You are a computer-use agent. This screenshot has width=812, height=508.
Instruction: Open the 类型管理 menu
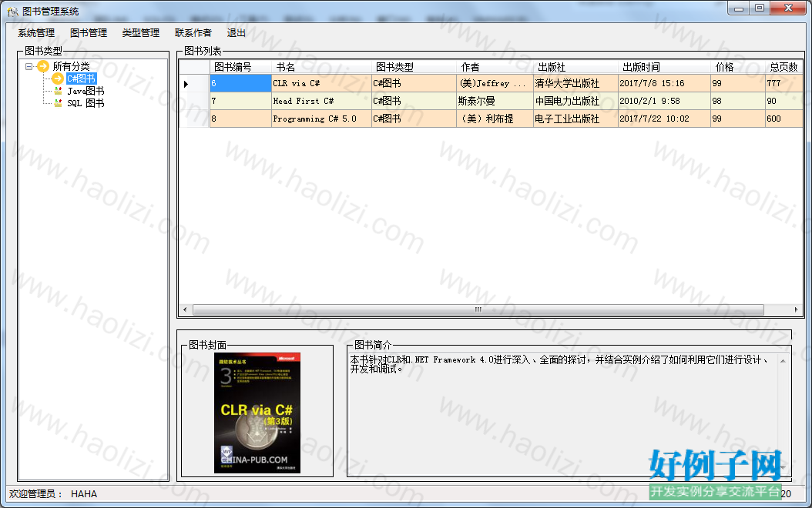[x=141, y=33]
